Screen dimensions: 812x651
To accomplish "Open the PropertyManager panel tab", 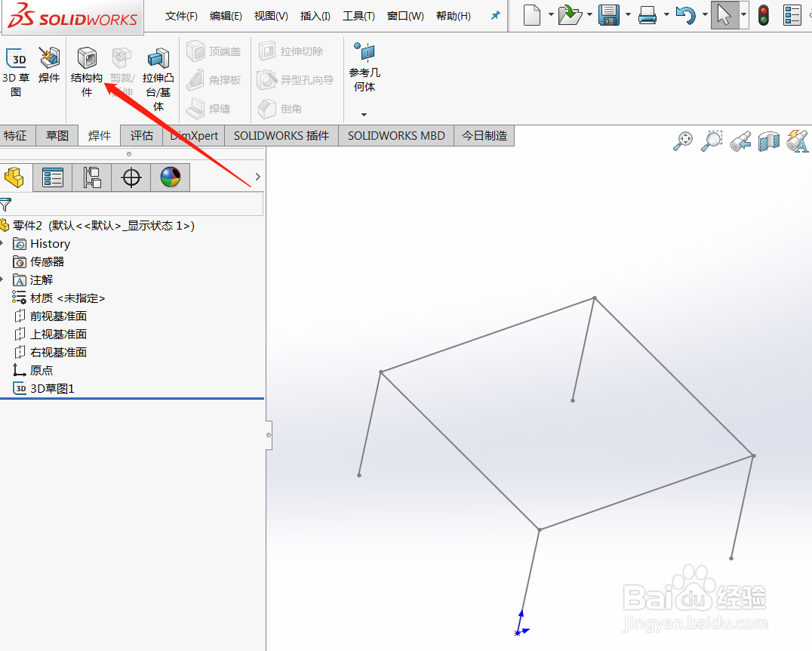I will (x=53, y=177).
